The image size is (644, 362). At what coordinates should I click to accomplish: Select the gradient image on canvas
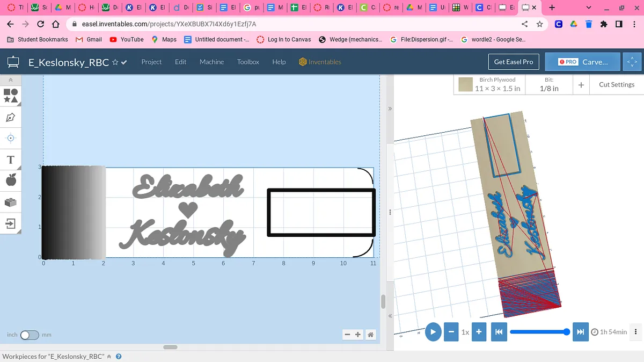[74, 212]
